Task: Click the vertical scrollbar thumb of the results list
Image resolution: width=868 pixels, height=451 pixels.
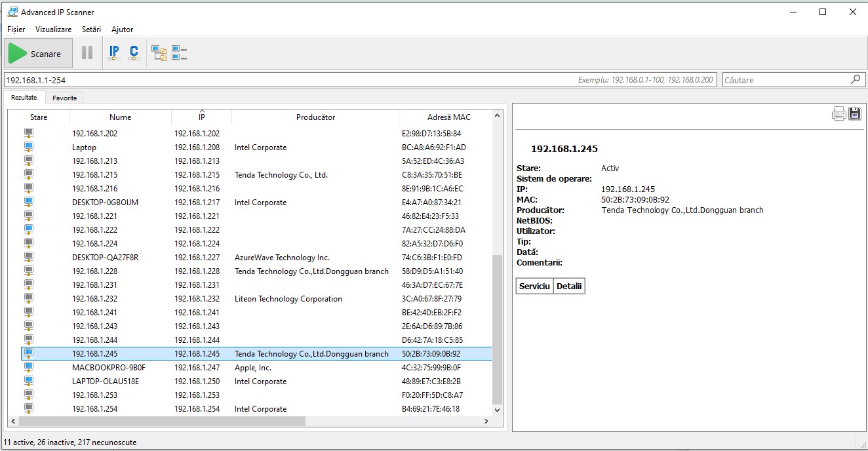Action: click(x=497, y=329)
